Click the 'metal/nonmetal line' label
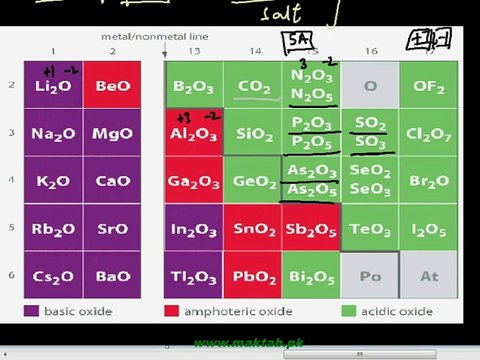This screenshot has height=360, width=480. pyautogui.click(x=155, y=36)
